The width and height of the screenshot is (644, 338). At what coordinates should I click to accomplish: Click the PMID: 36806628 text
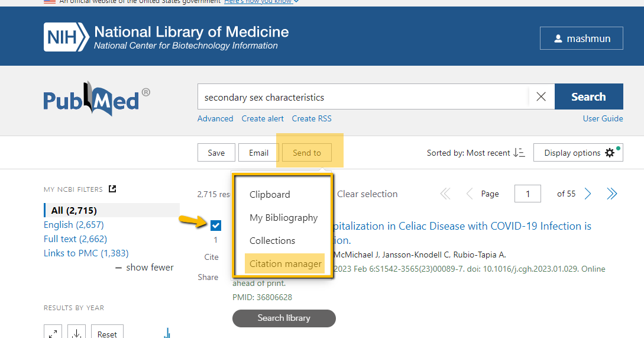click(263, 297)
